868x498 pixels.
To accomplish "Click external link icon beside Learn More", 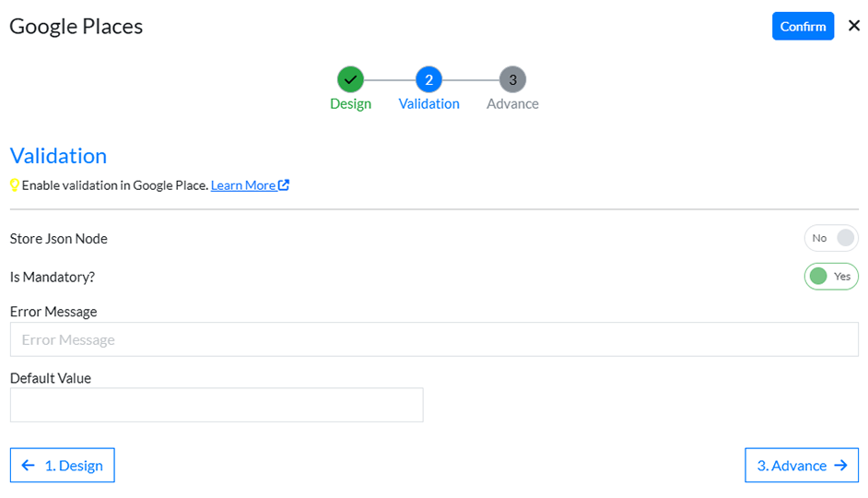I will pyautogui.click(x=284, y=185).
